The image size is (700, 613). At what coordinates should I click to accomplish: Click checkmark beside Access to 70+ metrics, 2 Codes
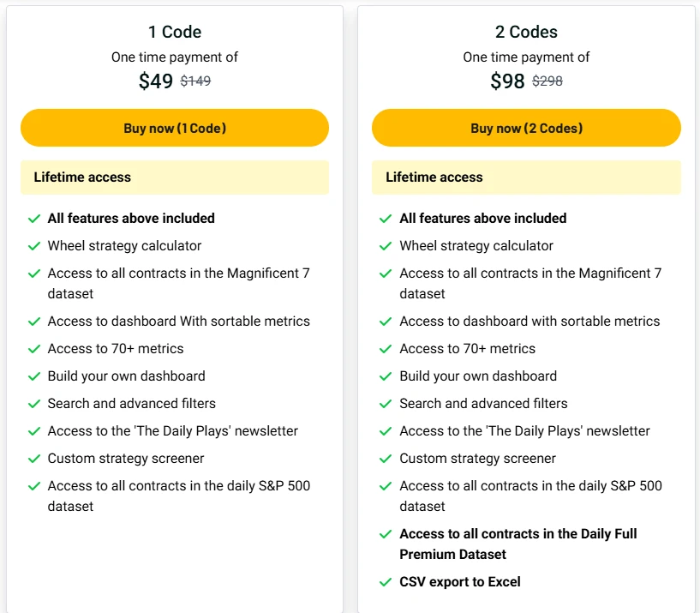tap(386, 349)
